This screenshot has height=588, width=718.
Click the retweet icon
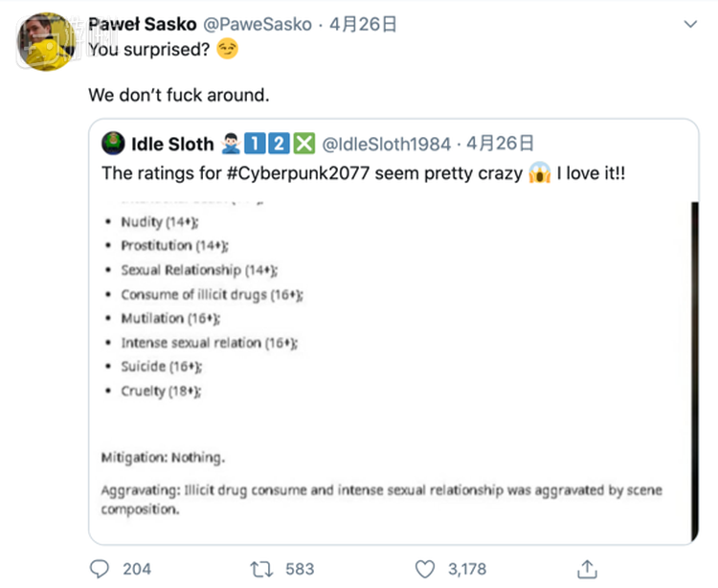tap(260, 569)
